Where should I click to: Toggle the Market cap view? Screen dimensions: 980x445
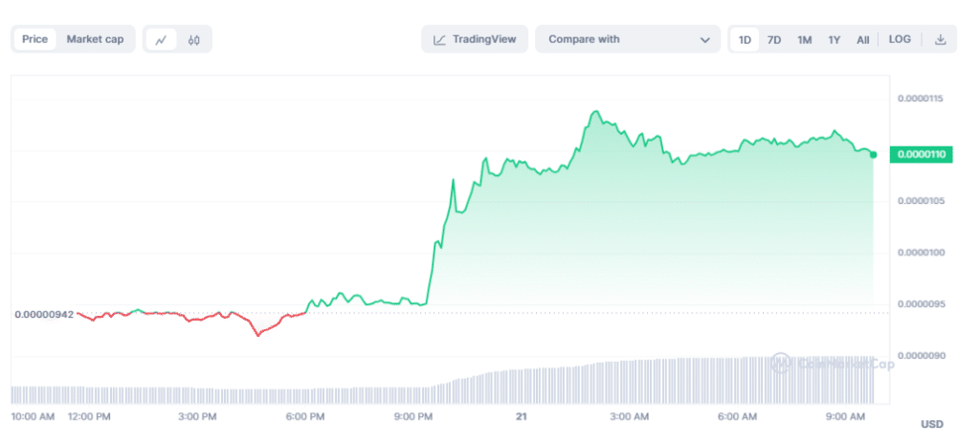coord(95,39)
